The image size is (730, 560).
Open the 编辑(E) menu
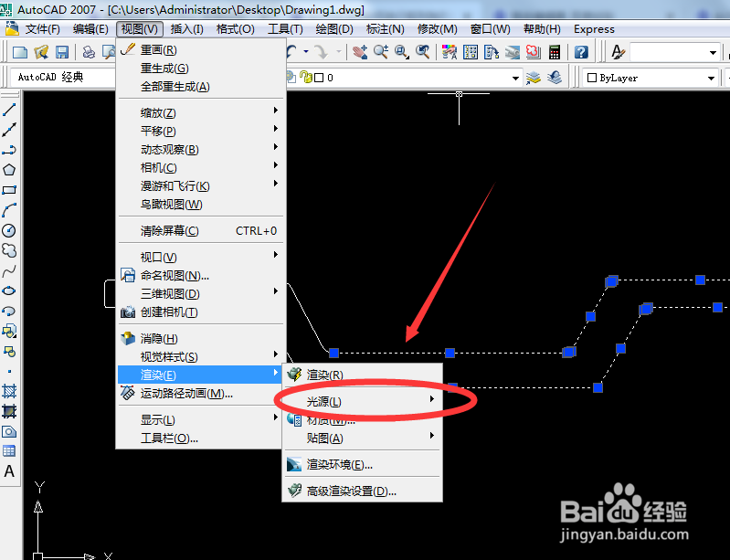click(x=90, y=29)
